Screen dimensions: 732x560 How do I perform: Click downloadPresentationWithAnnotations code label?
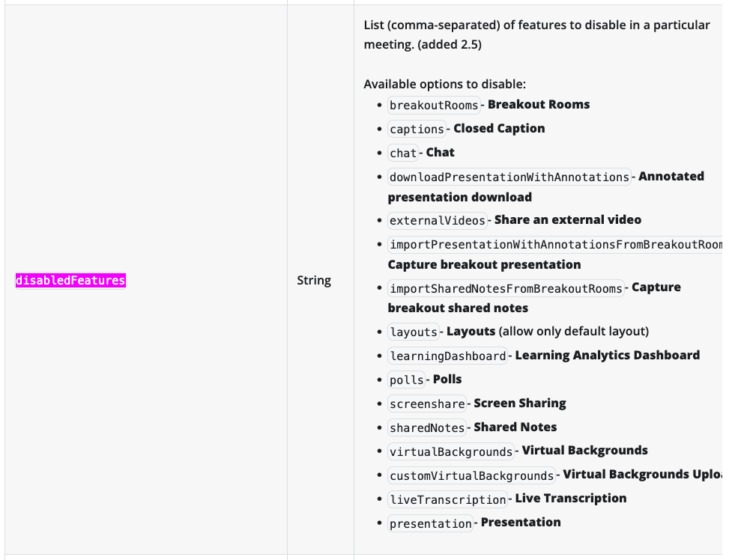click(x=509, y=177)
